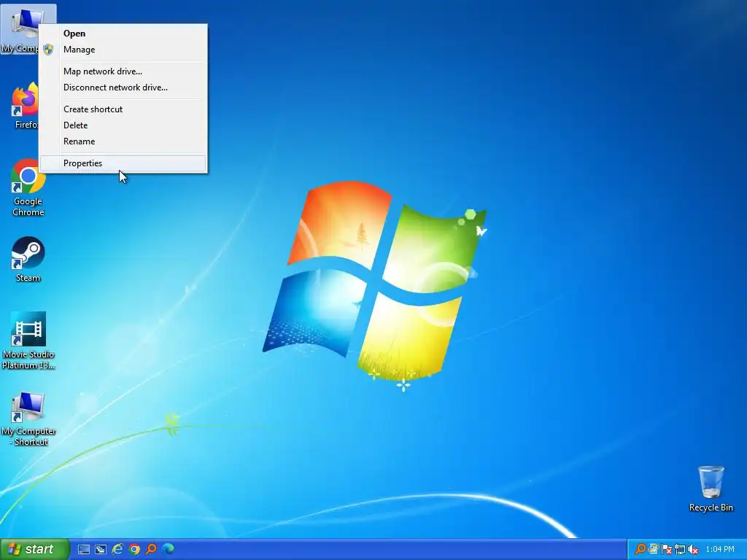
Task: Click the 1:04 PM clock
Action: (x=720, y=550)
